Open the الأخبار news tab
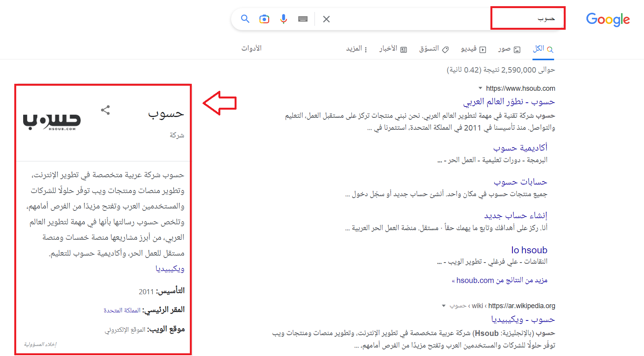Viewport: 644px width, 356px height. [393, 49]
